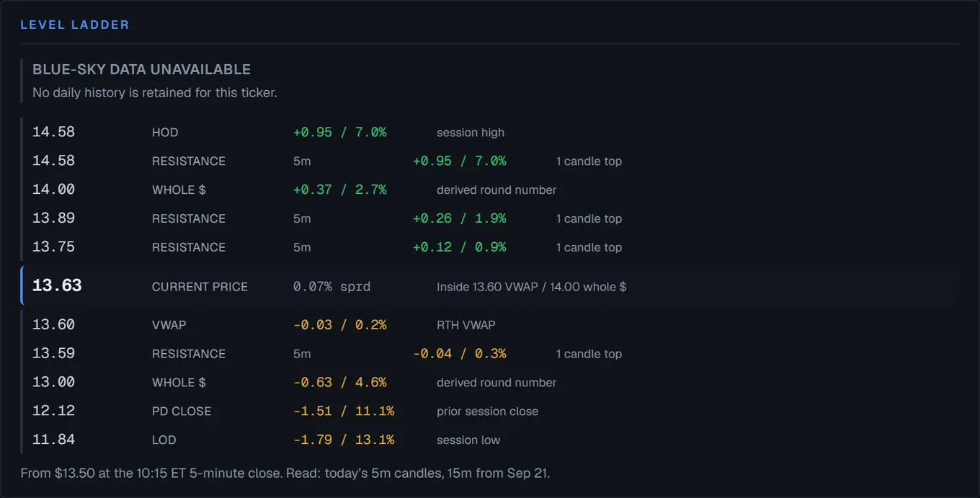Click 'derived round number' in the 14.00 row
Screen dimensions: 980x498
pyautogui.click(x=496, y=190)
